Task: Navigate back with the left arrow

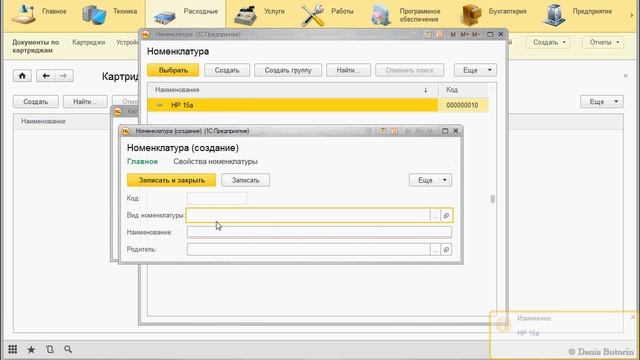Action: (46, 76)
